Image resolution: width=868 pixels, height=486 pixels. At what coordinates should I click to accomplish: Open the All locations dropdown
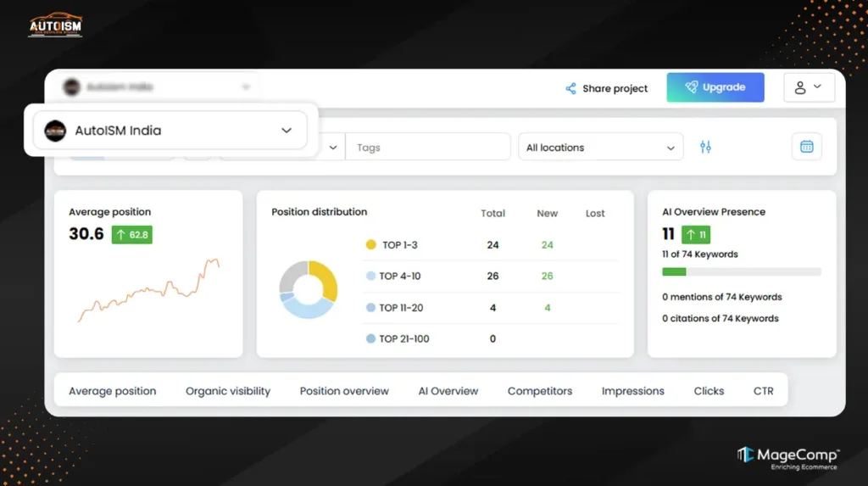point(600,147)
